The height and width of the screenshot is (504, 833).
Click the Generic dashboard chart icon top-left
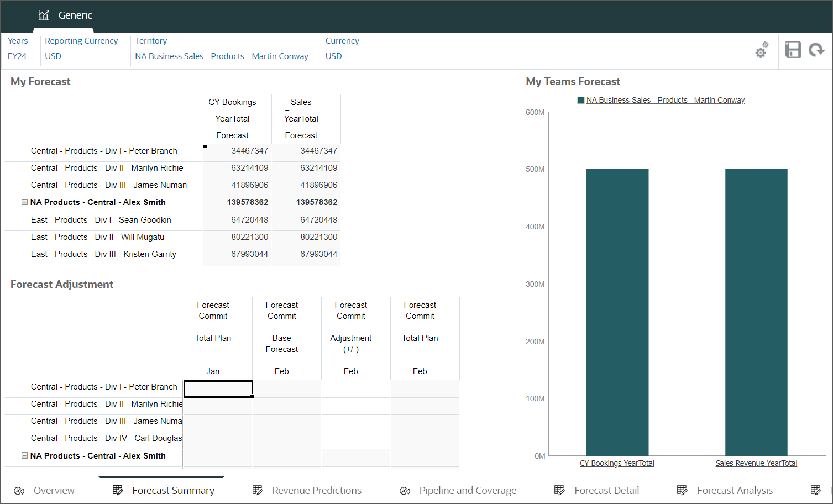[43, 15]
